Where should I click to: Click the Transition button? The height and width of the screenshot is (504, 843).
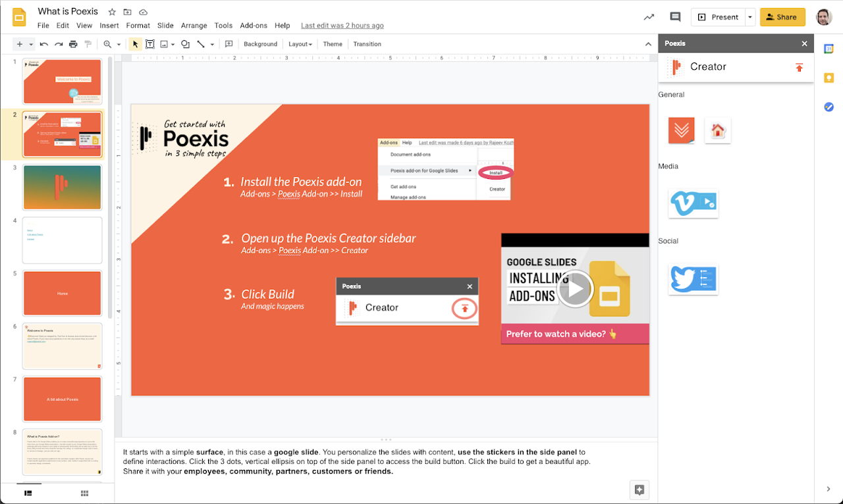(367, 44)
